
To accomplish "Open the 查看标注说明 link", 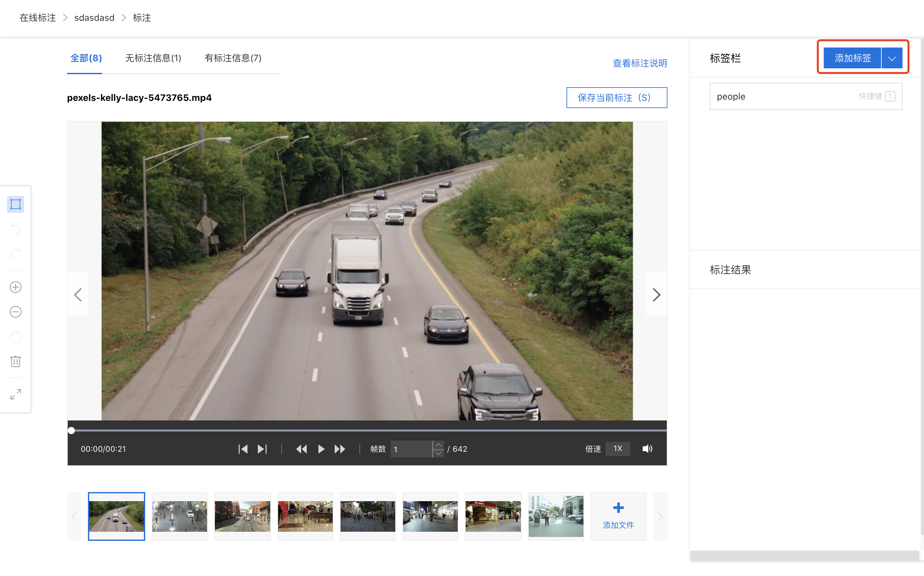I will pyautogui.click(x=640, y=63).
